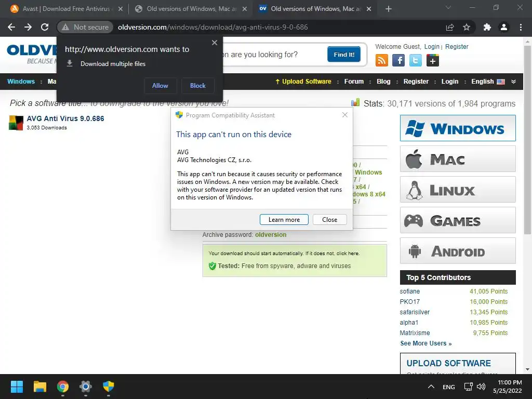Open the RSS feed icon

click(382, 60)
